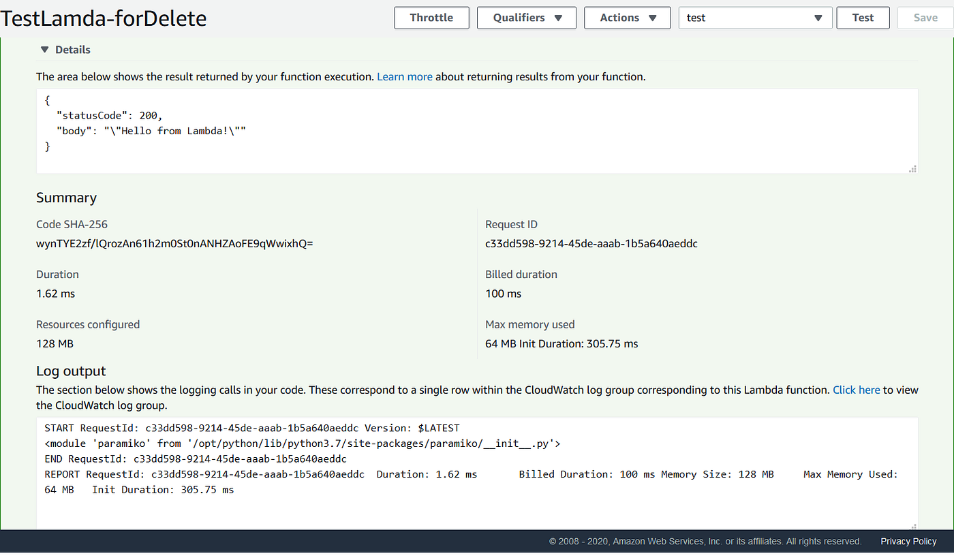
Task: Open the Learn more link
Action: [x=405, y=77]
